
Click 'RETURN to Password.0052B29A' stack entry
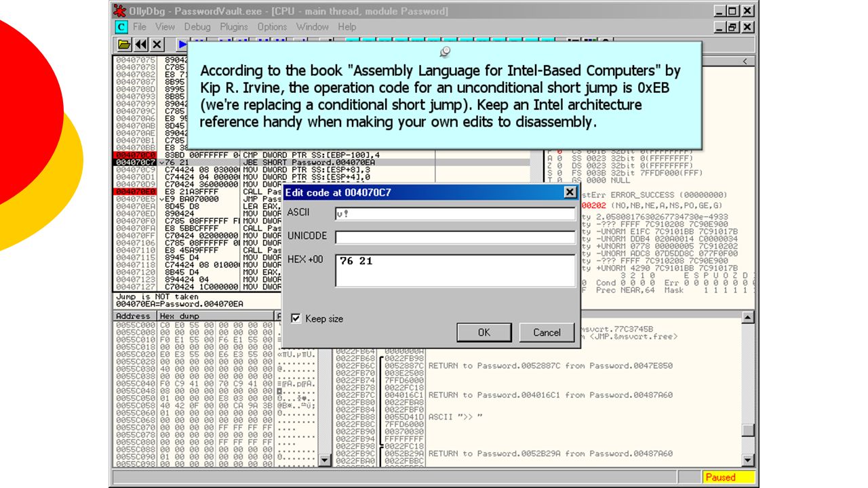coord(550,453)
